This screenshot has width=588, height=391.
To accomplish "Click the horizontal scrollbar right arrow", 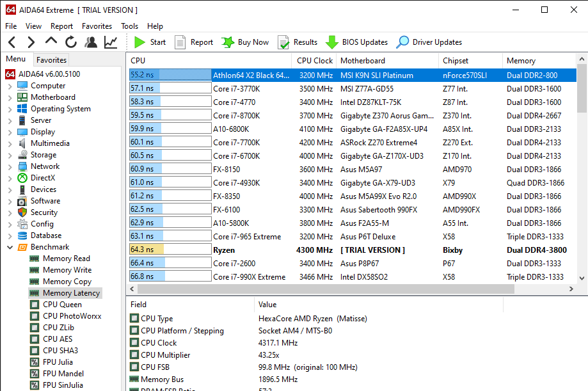I will [x=571, y=289].
